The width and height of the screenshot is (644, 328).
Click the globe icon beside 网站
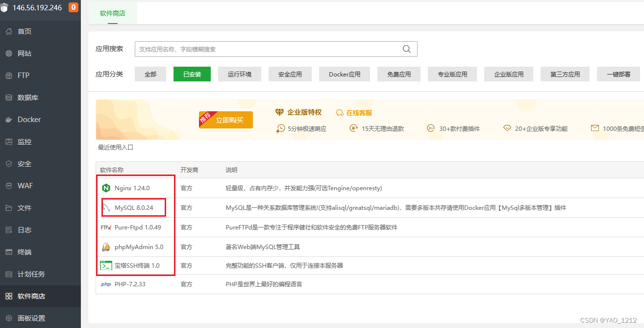[9, 53]
